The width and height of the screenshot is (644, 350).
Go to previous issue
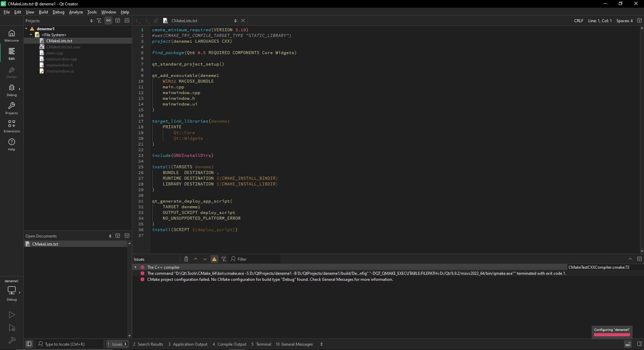(x=196, y=259)
